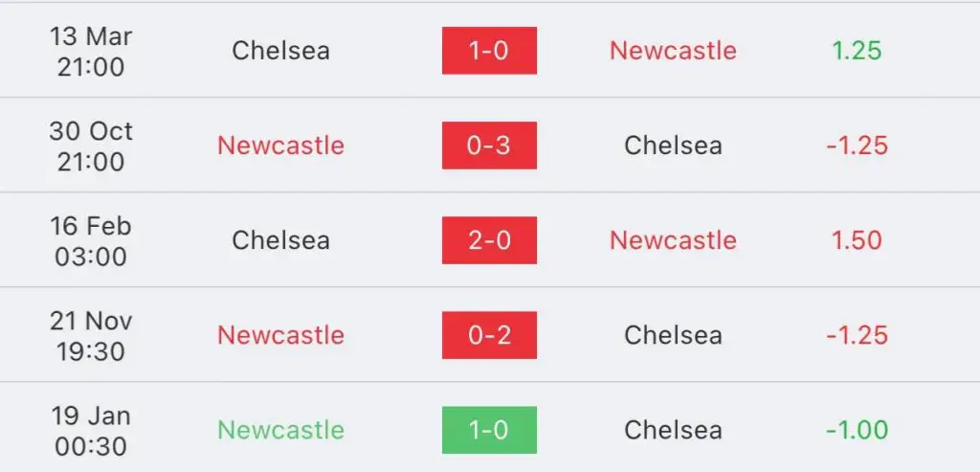Open the 2-0 score on 16 Feb
Screen dimensions: 980x472
489,240
